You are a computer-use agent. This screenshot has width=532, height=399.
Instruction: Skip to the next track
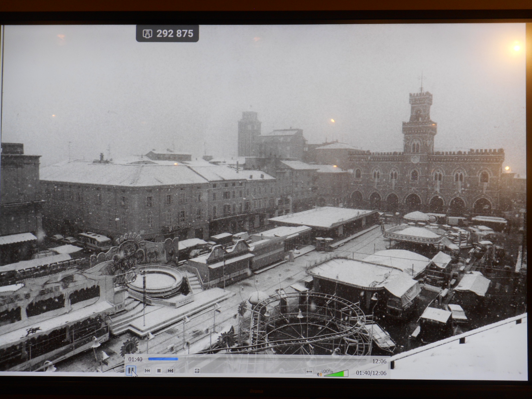[x=171, y=370]
